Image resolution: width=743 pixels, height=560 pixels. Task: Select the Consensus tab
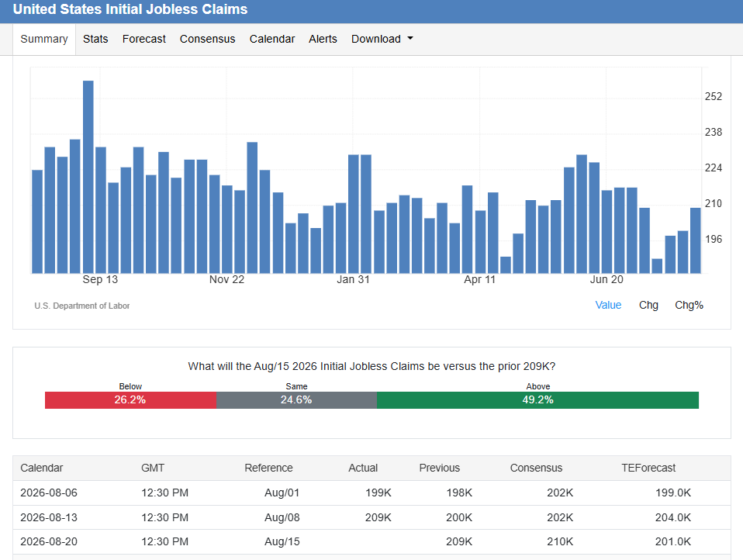(207, 40)
